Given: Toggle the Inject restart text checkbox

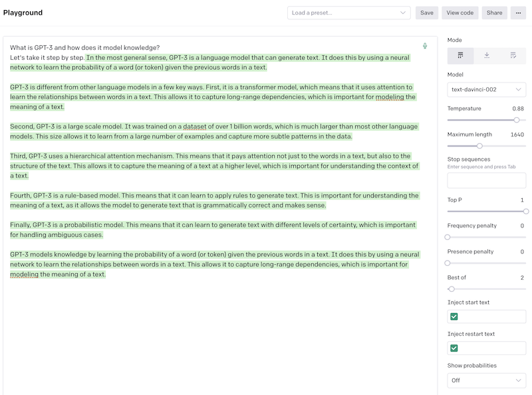Looking at the screenshot, I should point(454,348).
